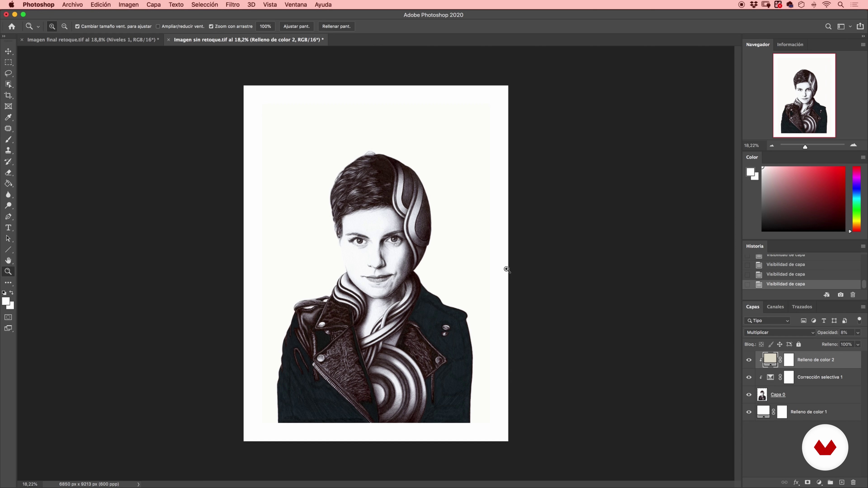
Task: Delete layer using trash icon
Action: point(853,482)
